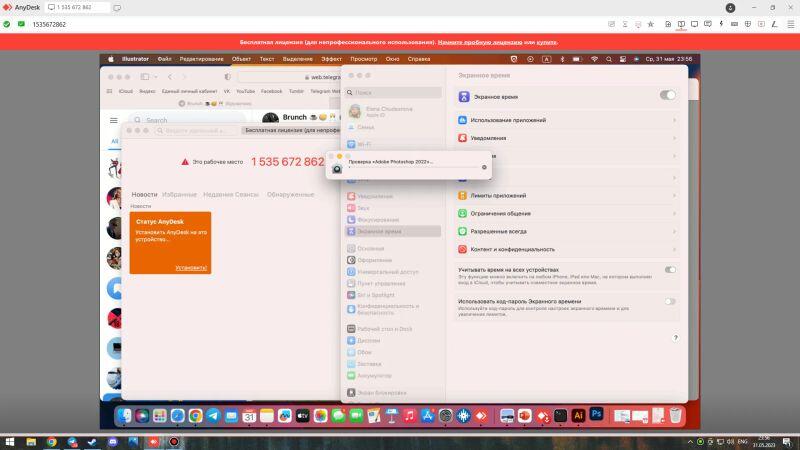
Task: Open Telegram in the Dock
Action: pyautogui.click(x=213, y=415)
